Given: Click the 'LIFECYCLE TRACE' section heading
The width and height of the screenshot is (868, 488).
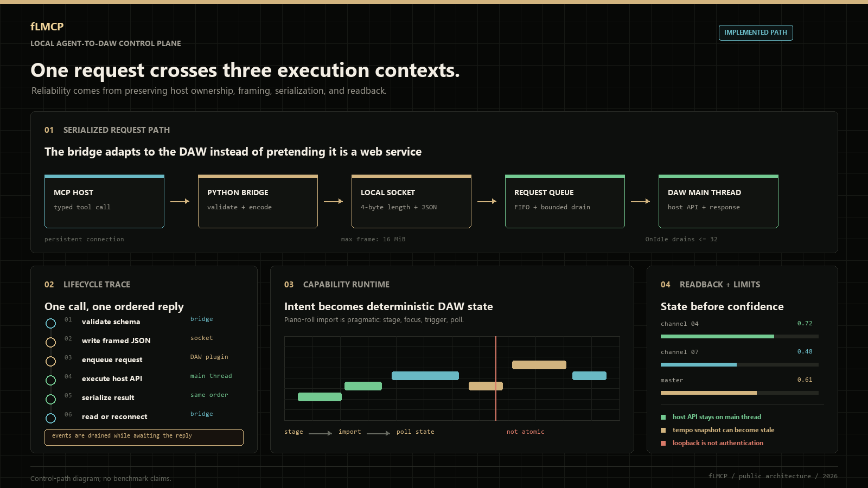Looking at the screenshot, I should 97,285.
